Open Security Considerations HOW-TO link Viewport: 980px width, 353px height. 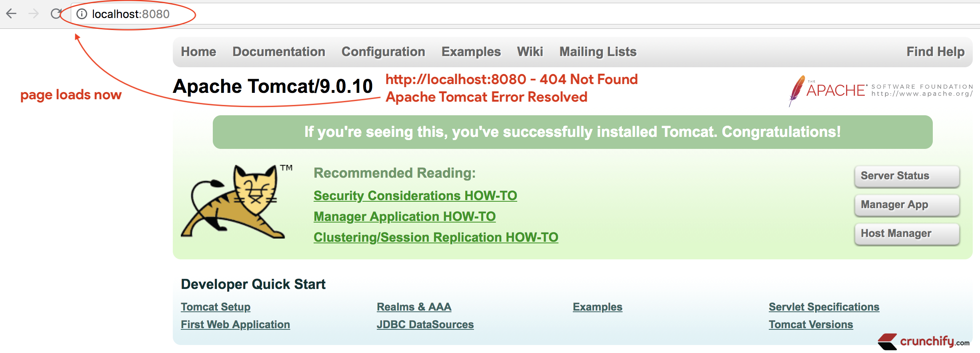[415, 196]
